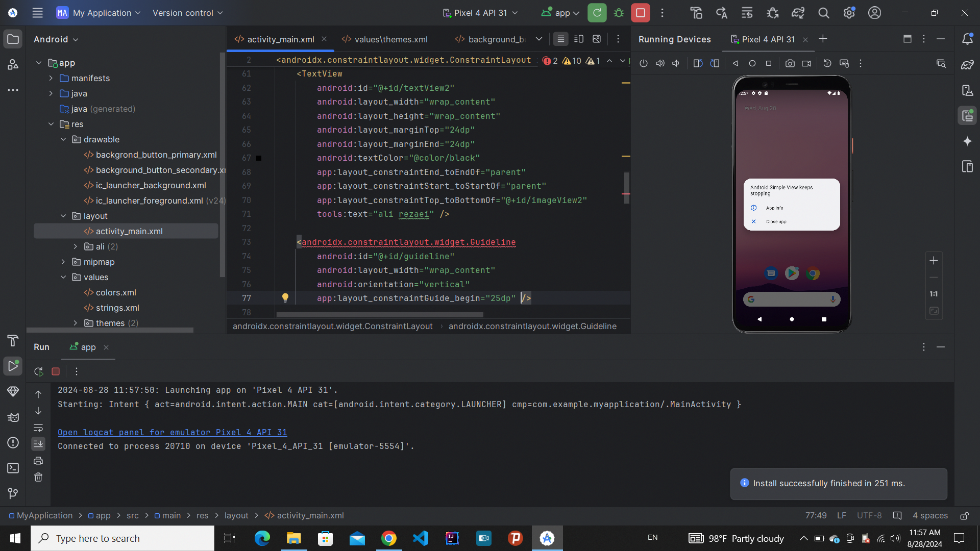Switch editor to Design view
The width and height of the screenshot is (980, 551).
point(597,39)
